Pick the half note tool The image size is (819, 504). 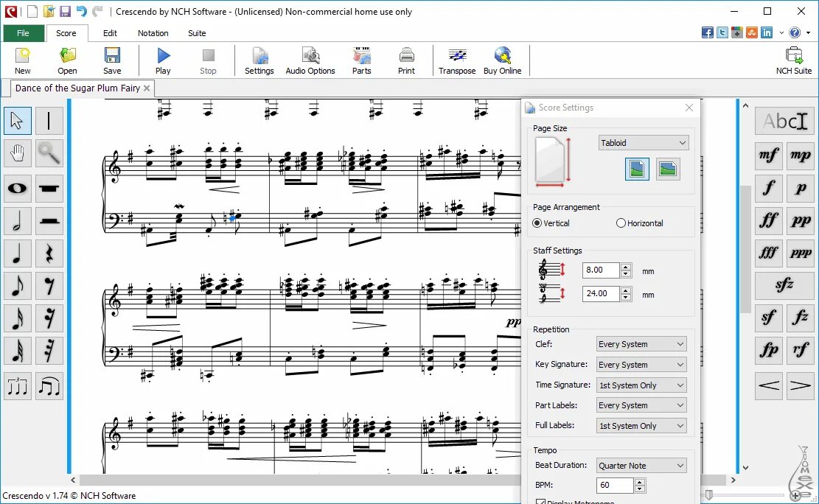pos(17,221)
